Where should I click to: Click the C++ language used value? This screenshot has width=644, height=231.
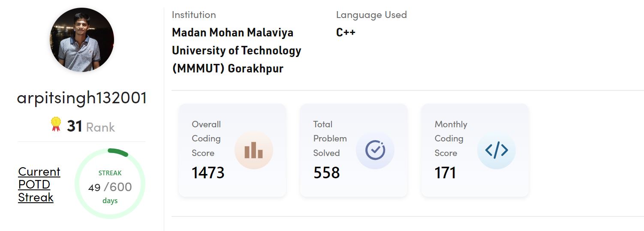click(x=346, y=33)
